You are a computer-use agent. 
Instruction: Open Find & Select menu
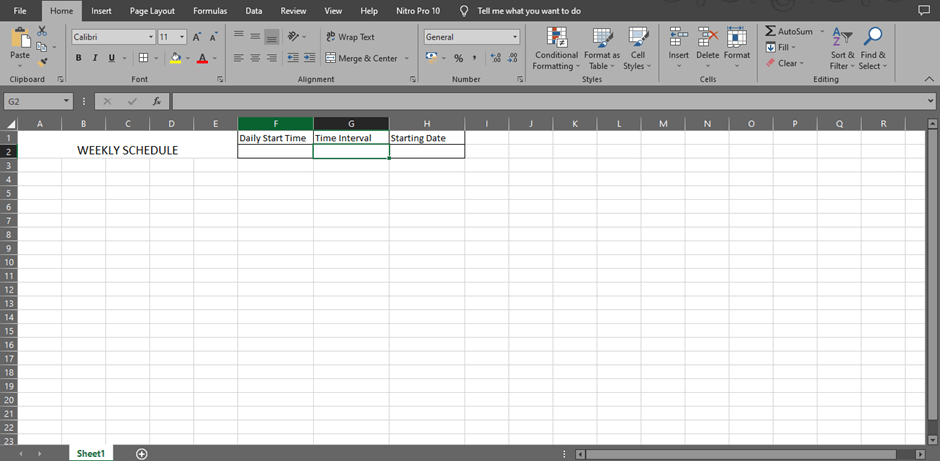coord(872,49)
